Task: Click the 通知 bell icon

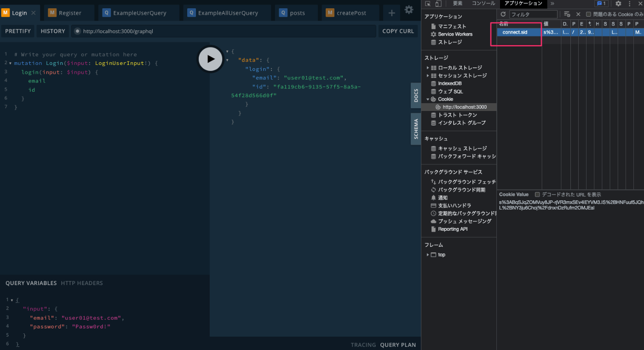Action: 433,198
